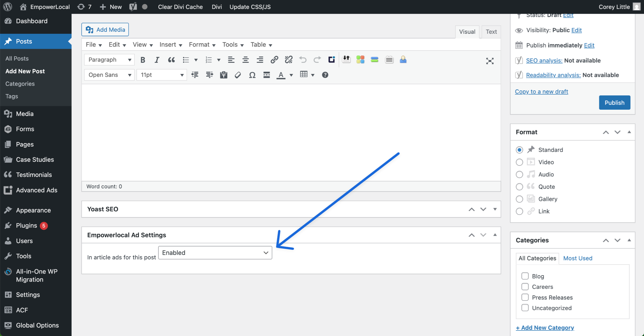The width and height of the screenshot is (644, 336).
Task: Insert a special character with omega icon
Action: coord(252,75)
